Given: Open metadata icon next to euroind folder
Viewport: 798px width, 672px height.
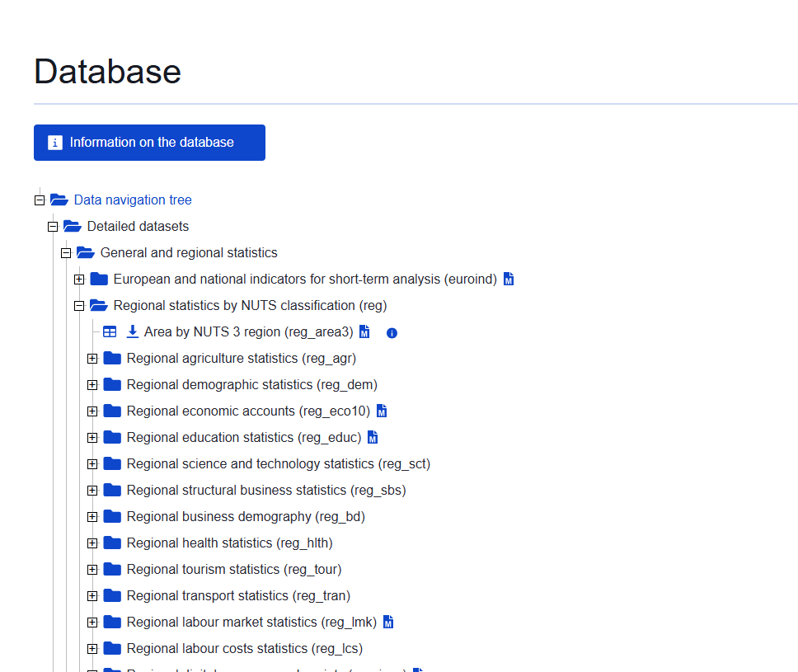Looking at the screenshot, I should [x=509, y=280].
